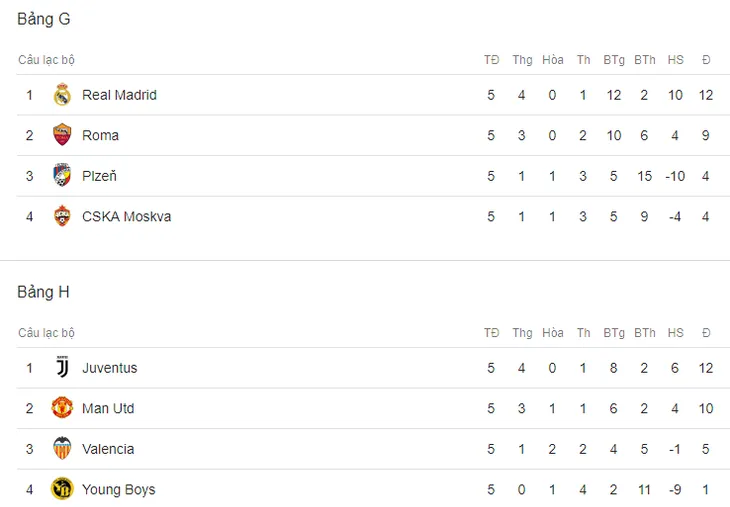Screen dimensions: 730x507
Task: Open the Real Madrid team name link
Action: click(x=119, y=95)
